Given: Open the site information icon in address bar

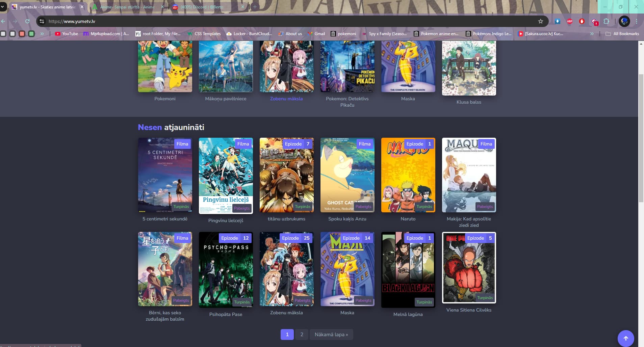Looking at the screenshot, I should (x=42, y=21).
